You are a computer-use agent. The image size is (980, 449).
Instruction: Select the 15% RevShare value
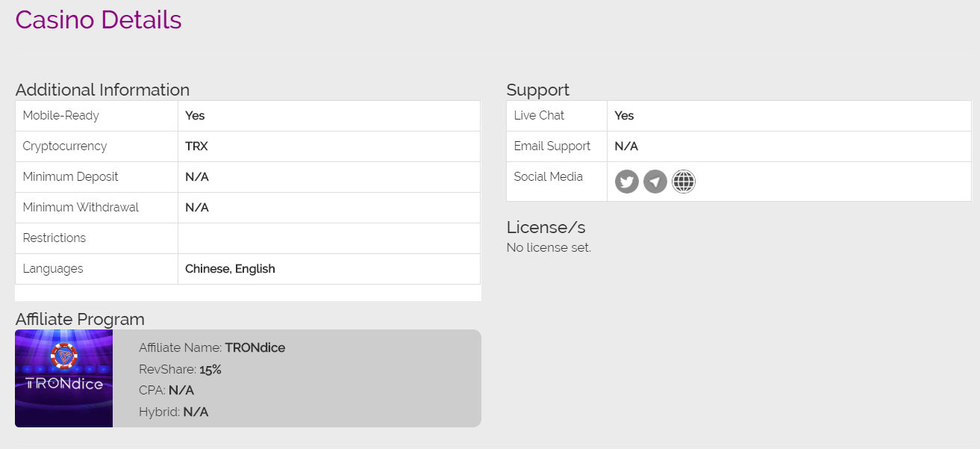point(210,369)
